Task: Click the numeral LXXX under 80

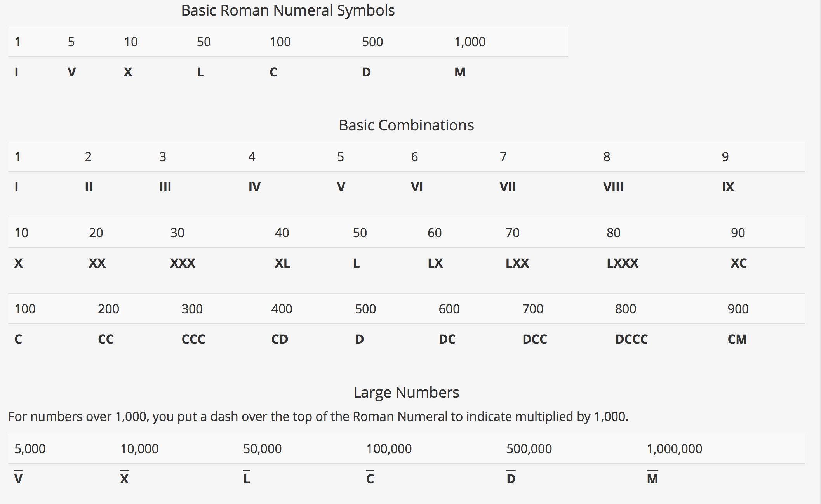Action: pyautogui.click(x=622, y=263)
